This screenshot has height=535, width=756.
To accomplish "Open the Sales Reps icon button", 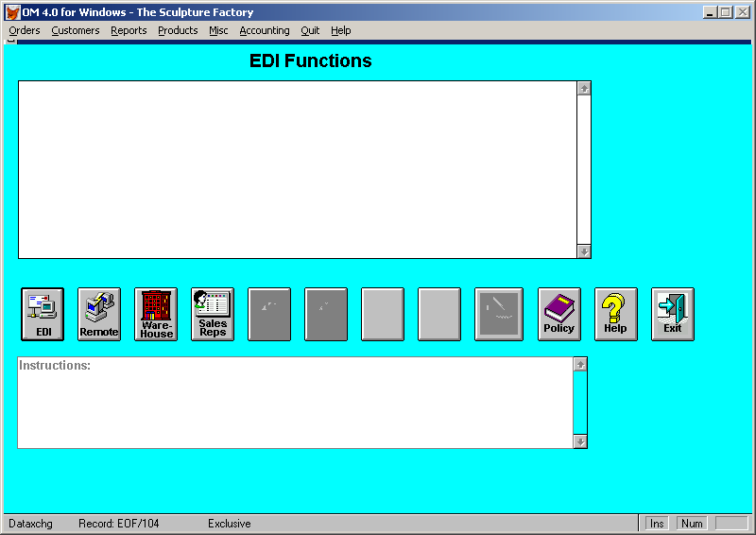I will pyautogui.click(x=213, y=315).
